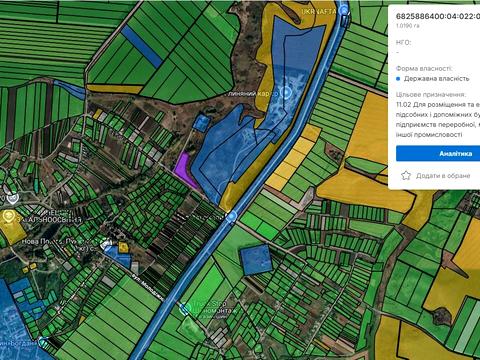This screenshot has width=480, height=360.
Task: Click the Truck Stop map label
Action: 210,304
